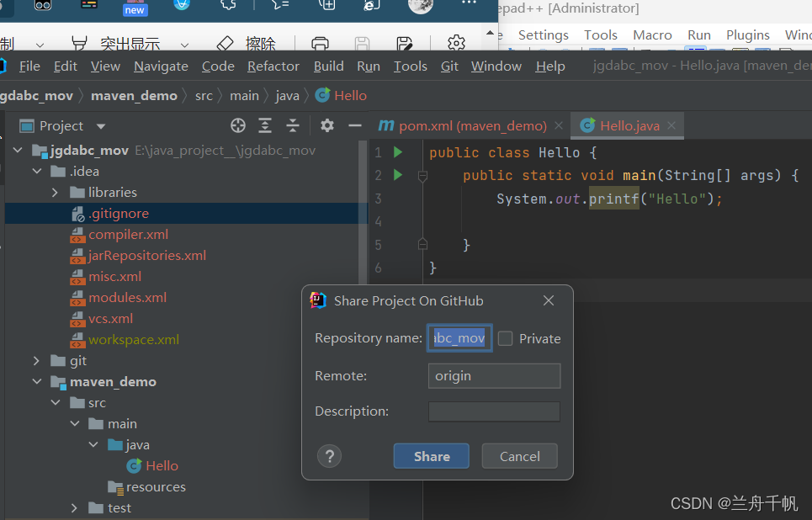Hide the Project tool window with minus icon
Image resolution: width=812 pixels, height=520 pixels.
[x=355, y=125]
